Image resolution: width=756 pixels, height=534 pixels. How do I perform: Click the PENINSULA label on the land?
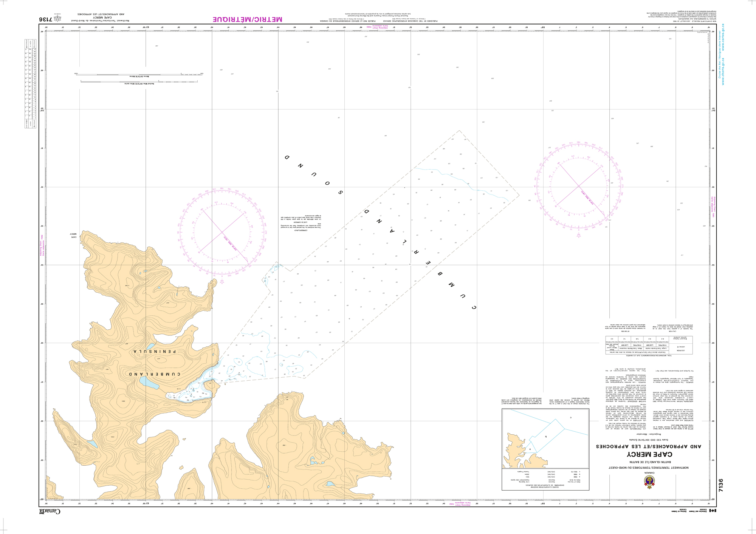pyautogui.click(x=154, y=351)
